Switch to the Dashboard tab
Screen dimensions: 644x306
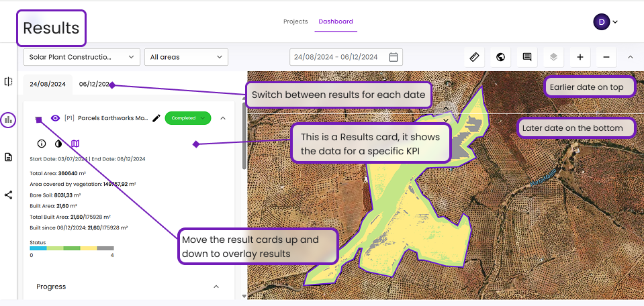336,21
